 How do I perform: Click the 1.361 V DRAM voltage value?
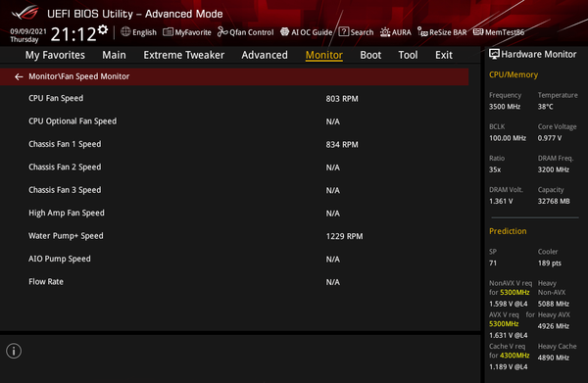tap(501, 201)
